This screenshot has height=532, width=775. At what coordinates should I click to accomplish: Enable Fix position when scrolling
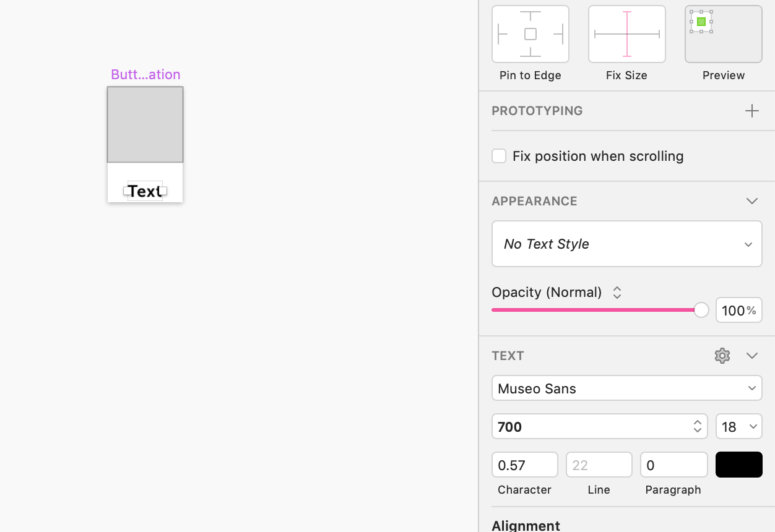coord(499,156)
